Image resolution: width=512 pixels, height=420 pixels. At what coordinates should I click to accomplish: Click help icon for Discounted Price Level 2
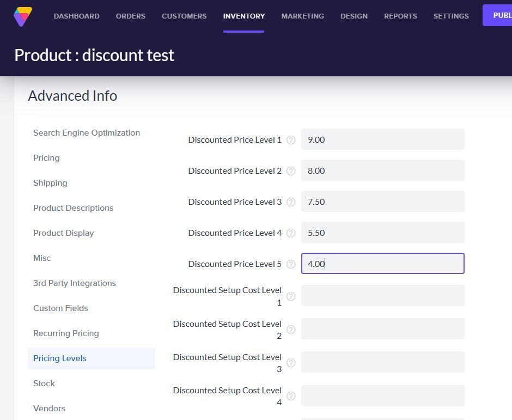click(x=291, y=171)
